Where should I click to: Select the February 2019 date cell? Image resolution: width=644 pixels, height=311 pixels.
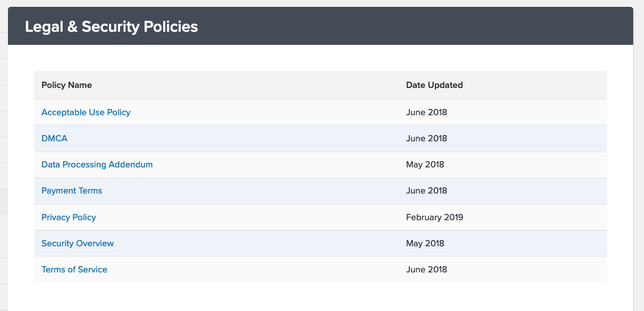[434, 217]
